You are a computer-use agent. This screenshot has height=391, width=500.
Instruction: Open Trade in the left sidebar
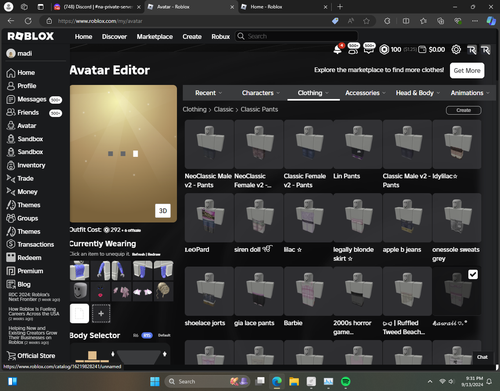20,179
